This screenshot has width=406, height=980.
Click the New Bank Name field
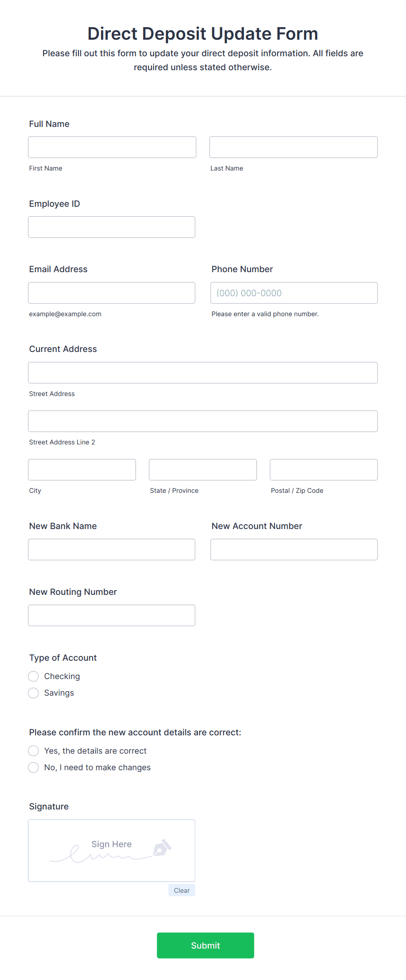click(x=111, y=549)
